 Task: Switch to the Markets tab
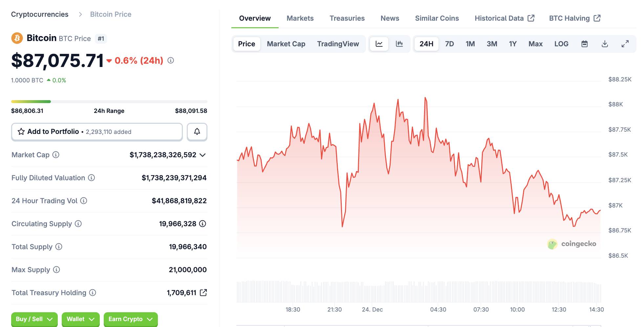point(300,18)
